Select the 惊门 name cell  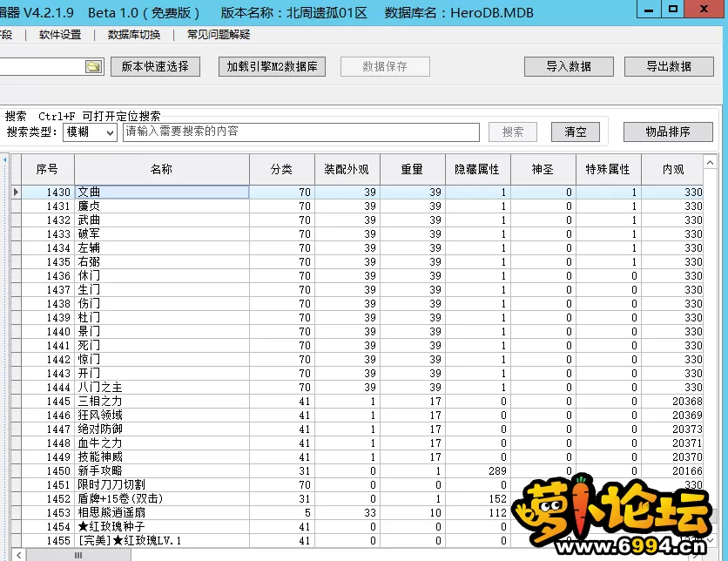click(162, 359)
